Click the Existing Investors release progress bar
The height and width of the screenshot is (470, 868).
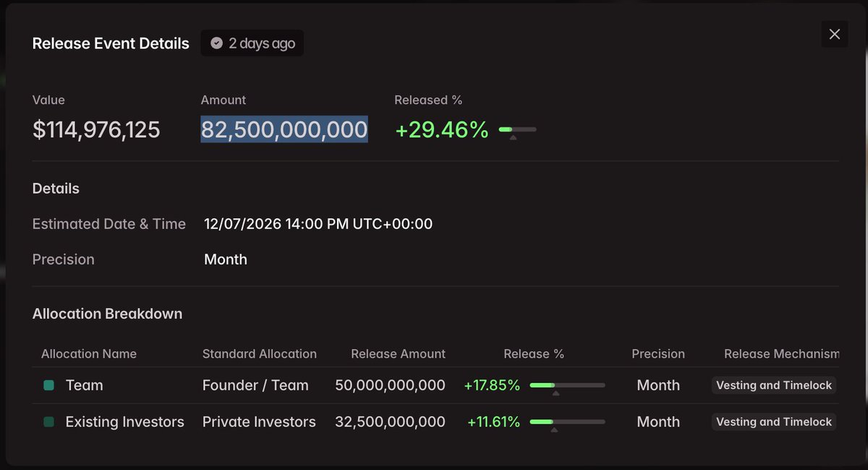click(x=567, y=422)
